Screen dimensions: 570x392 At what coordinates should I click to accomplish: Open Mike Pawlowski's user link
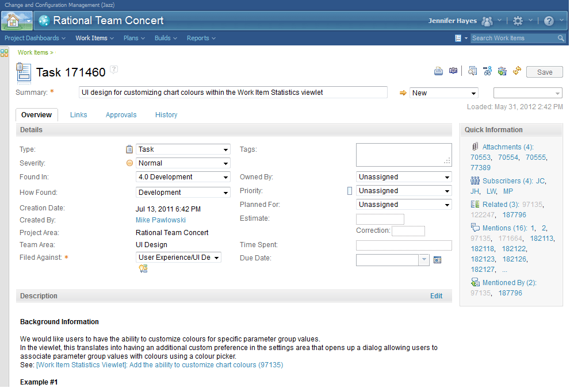[160, 220]
